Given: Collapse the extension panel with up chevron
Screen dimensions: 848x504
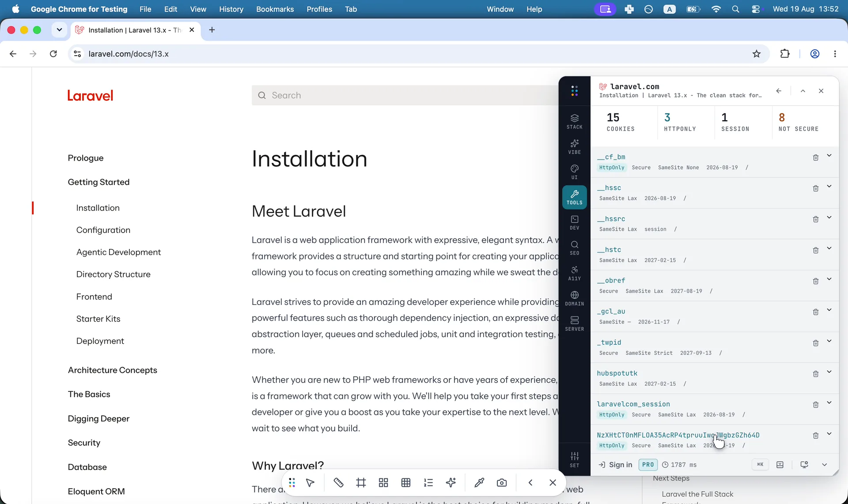Looking at the screenshot, I should [803, 91].
